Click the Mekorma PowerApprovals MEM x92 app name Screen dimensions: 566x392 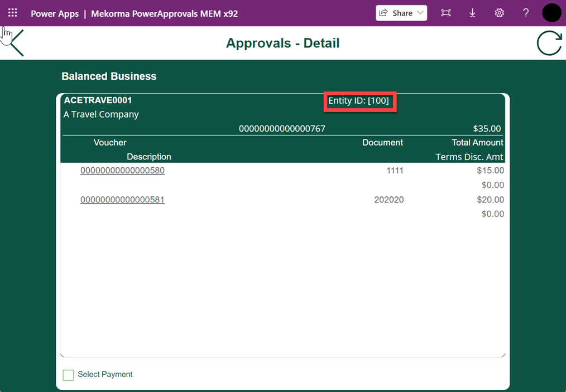(164, 14)
